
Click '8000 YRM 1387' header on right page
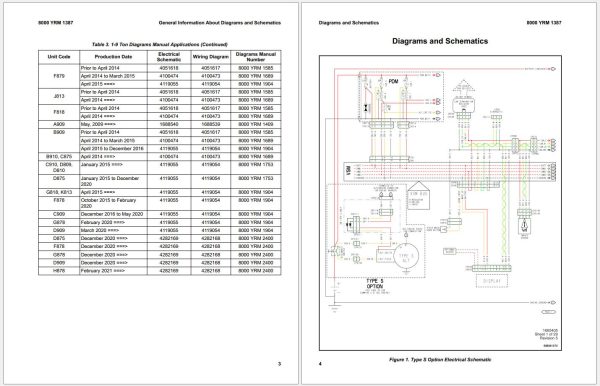click(x=544, y=23)
